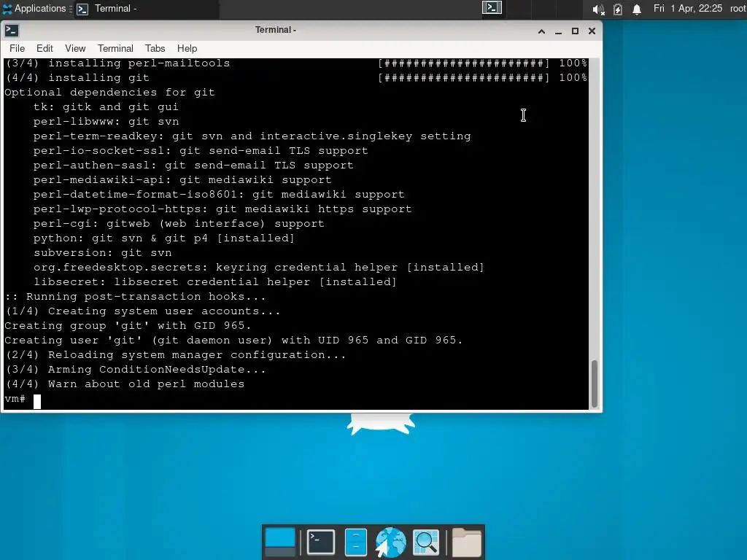Click '(3/4) Arming ConditionNeedsUpdate...' line
Screen dimensions: 747x560
tap(135, 370)
